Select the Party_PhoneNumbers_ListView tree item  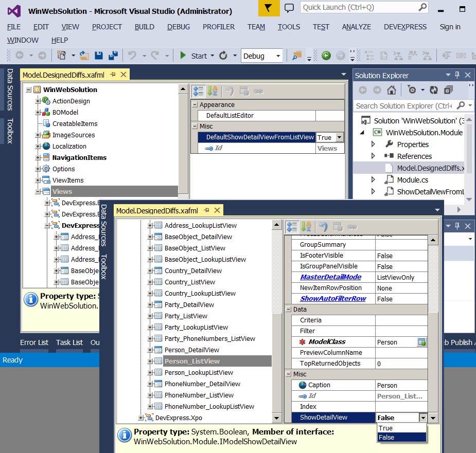pos(210,339)
